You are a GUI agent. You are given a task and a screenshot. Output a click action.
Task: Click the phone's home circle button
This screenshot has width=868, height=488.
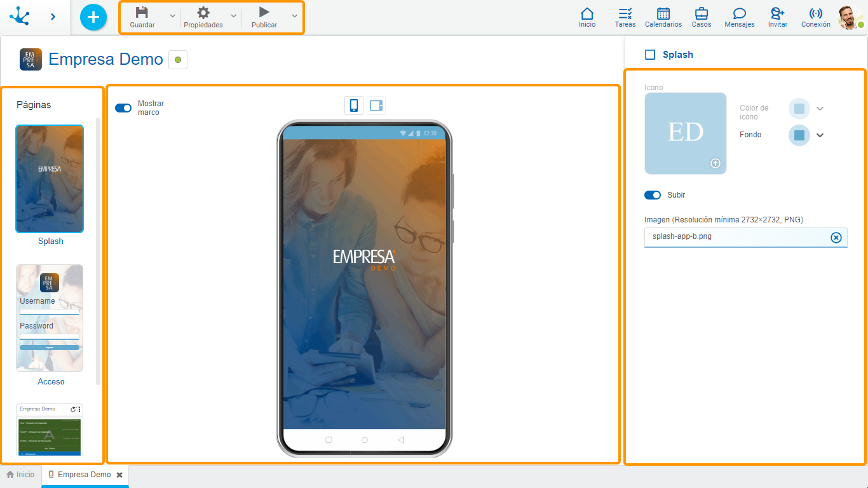point(365,440)
